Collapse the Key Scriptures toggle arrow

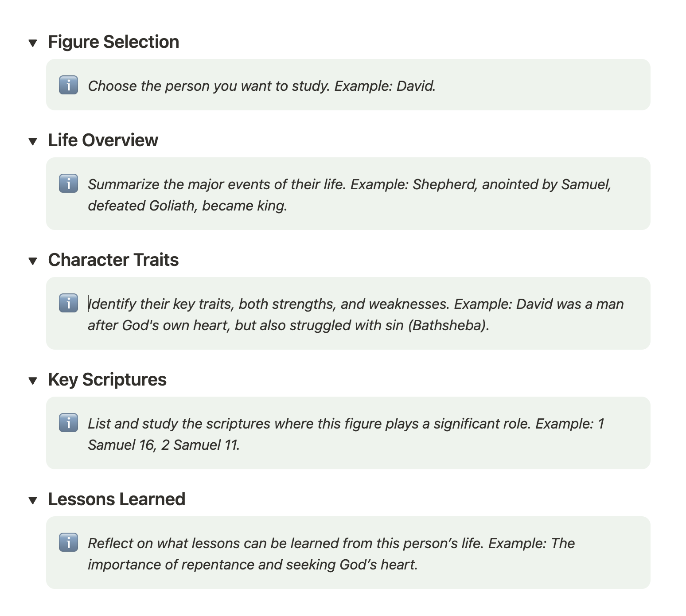coord(33,381)
